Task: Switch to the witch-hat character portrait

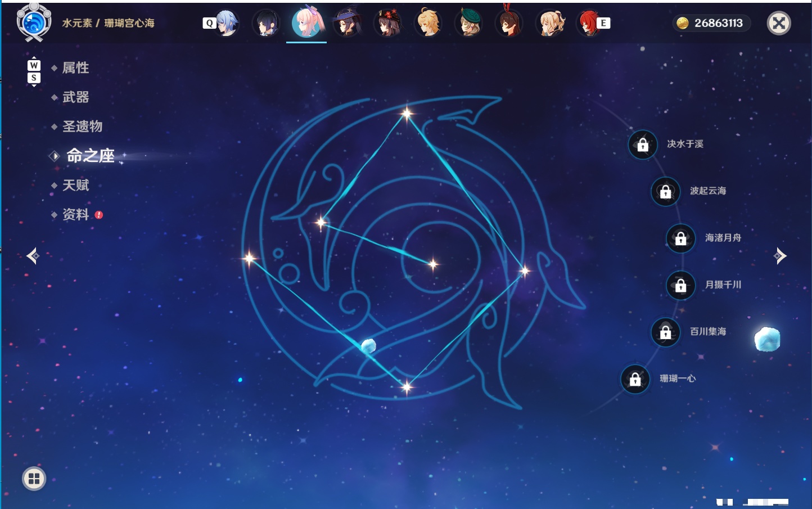Action: pyautogui.click(x=346, y=22)
